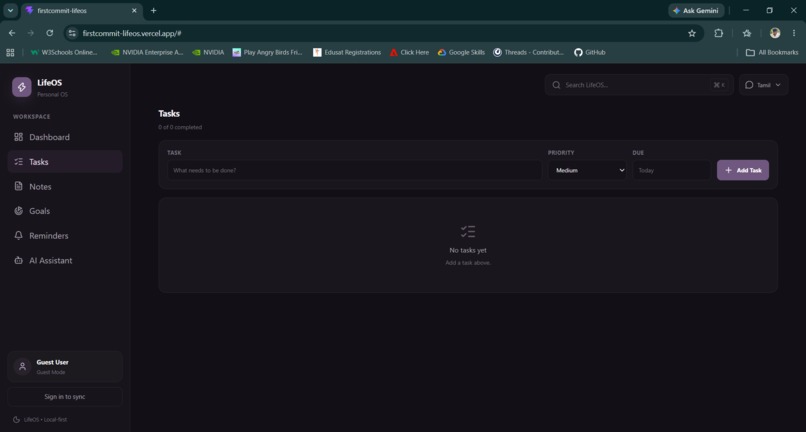806x432 pixels.
Task: Open the tab search dropdown arrow
Action: point(10,10)
